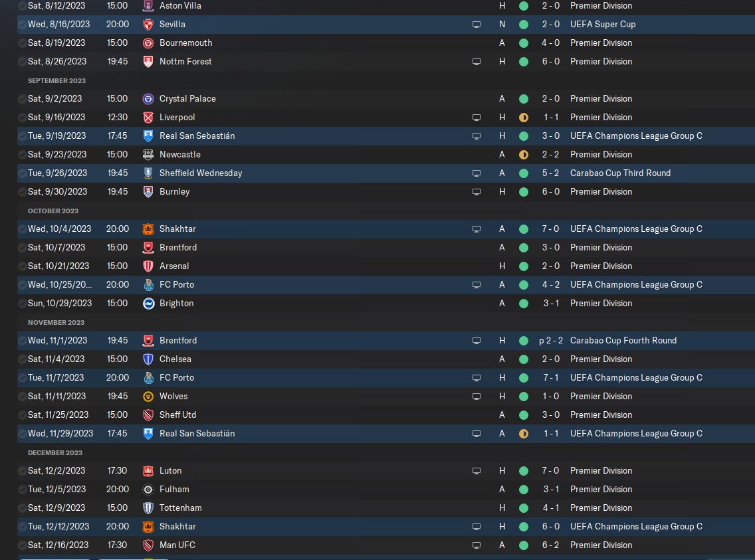Image resolution: width=755 pixels, height=560 pixels.
Task: Click the Brighton club badge
Action: (148, 304)
